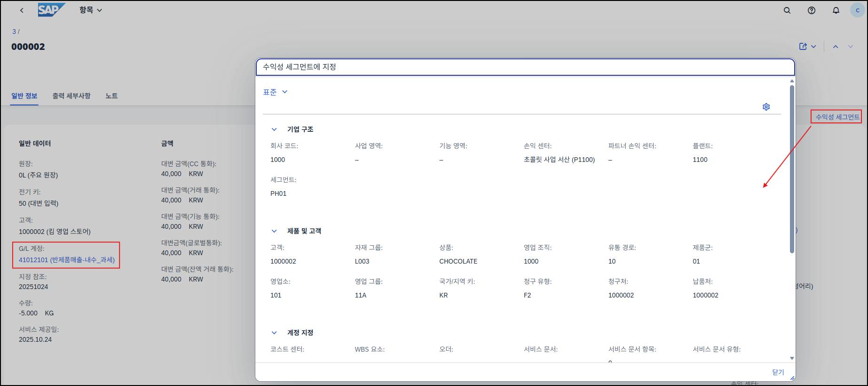This screenshot has height=386, width=868.
Task: Navigate to previous item with up arrow
Action: pos(836,47)
